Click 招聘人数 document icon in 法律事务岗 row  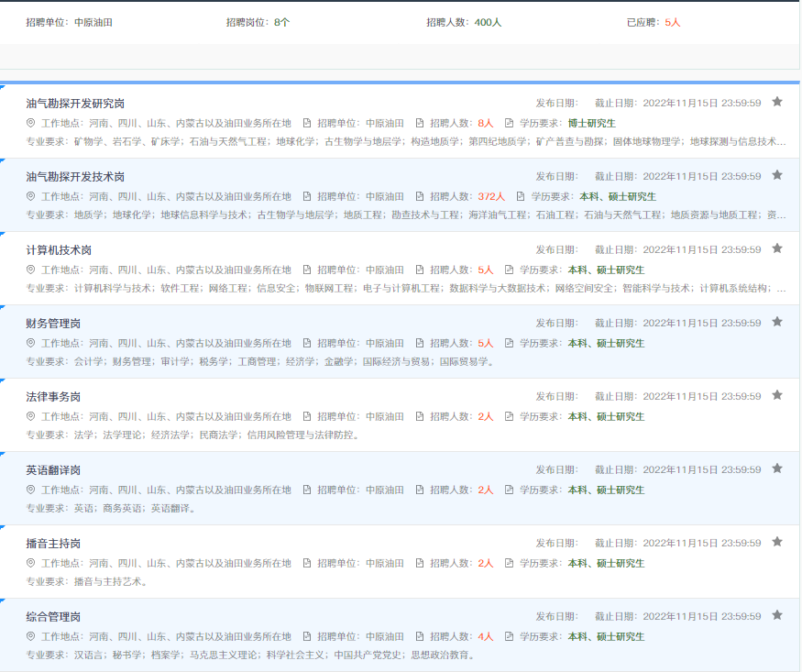420,416
